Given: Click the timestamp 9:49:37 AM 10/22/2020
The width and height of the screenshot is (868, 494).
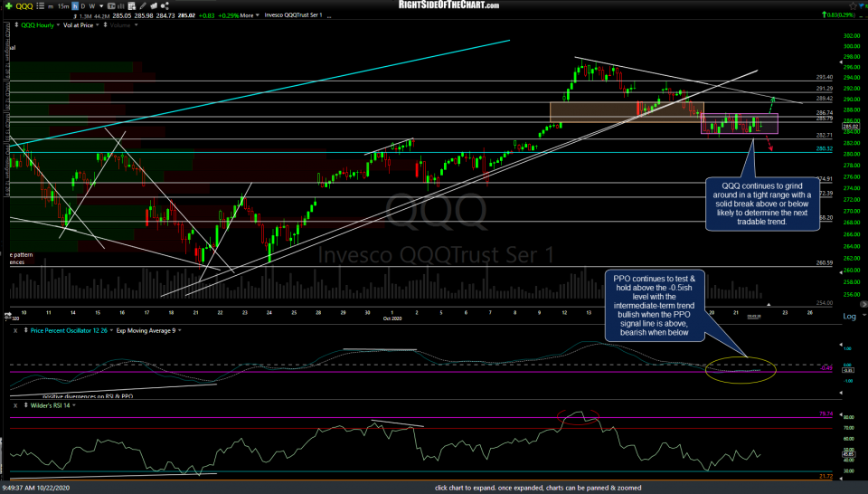Looking at the screenshot, I should (x=36, y=488).
